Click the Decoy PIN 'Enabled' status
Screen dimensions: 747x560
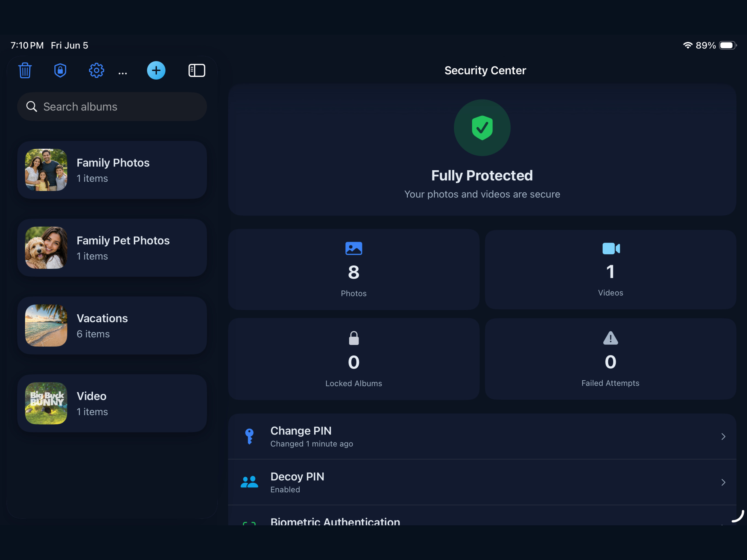pos(285,489)
